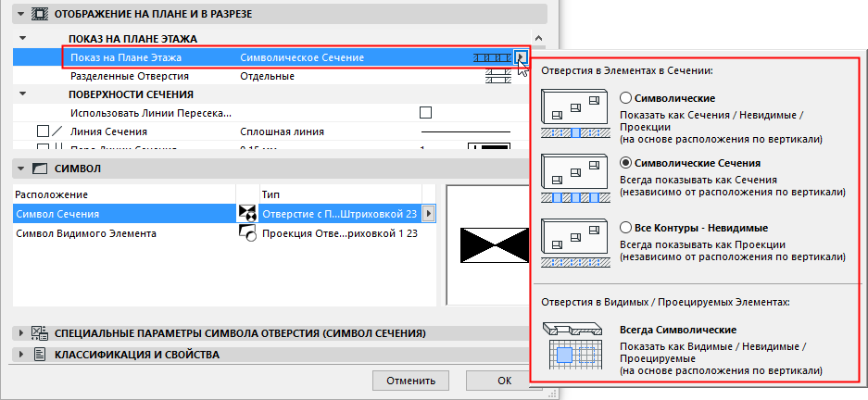Click the bow-tie icon of 'Символ Сечения'
The width and height of the screenshot is (868, 400).
(x=246, y=214)
